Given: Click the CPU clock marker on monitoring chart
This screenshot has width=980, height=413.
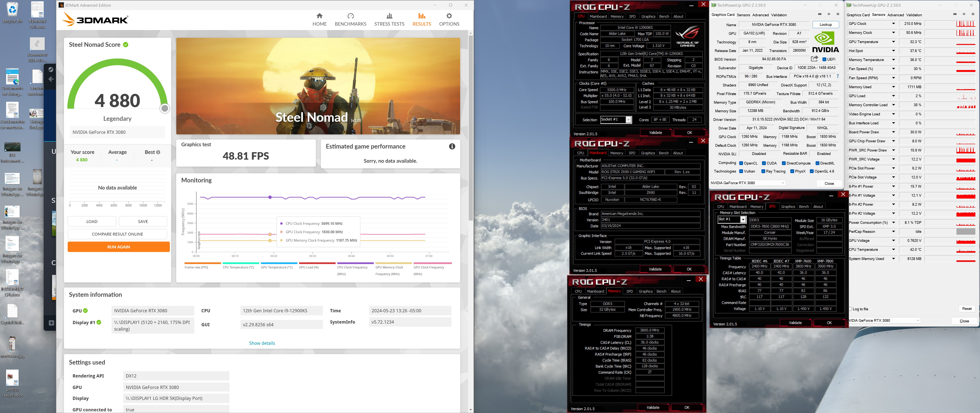Looking at the screenshot, I should point(270,197).
